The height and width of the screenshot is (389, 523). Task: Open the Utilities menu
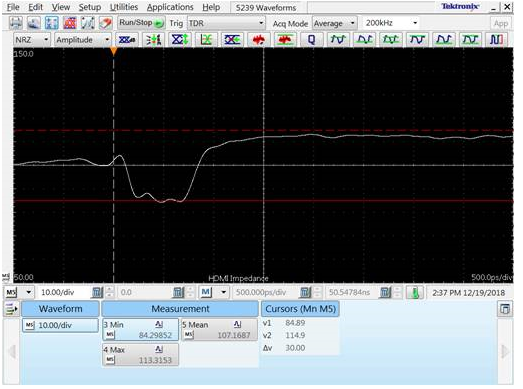(x=124, y=7)
